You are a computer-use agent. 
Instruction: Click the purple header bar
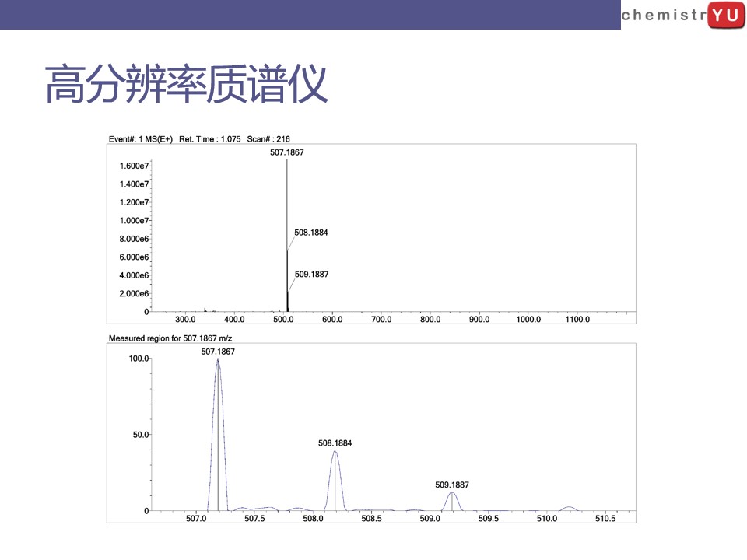click(x=310, y=15)
